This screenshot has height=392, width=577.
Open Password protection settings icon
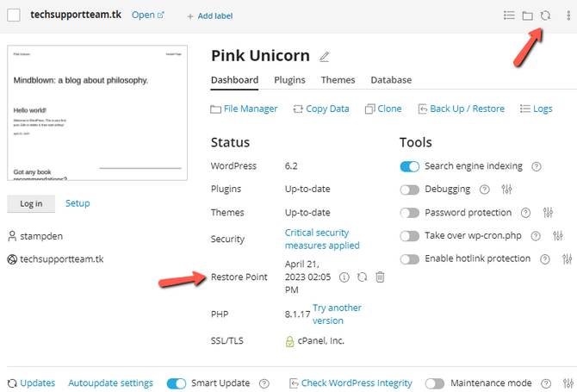(548, 213)
